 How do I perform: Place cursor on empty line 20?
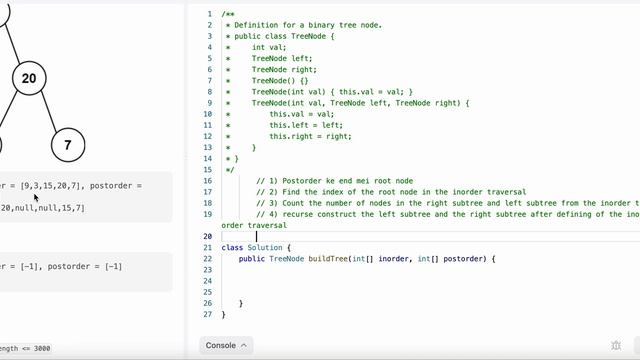[x=431, y=236]
